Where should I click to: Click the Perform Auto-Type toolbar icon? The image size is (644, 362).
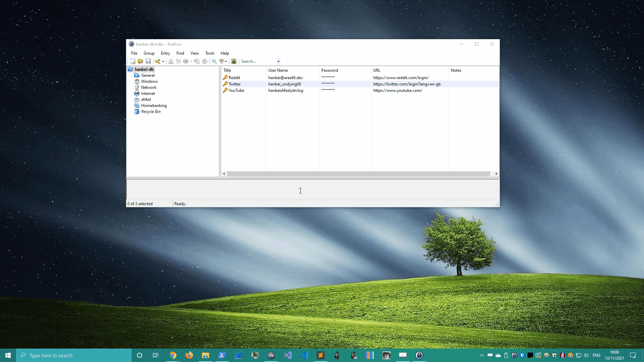click(x=205, y=61)
